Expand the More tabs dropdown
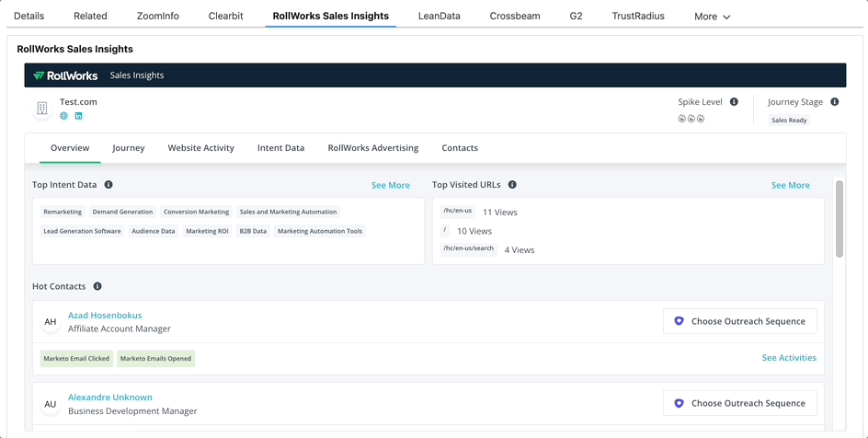The image size is (868, 438). click(x=712, y=17)
